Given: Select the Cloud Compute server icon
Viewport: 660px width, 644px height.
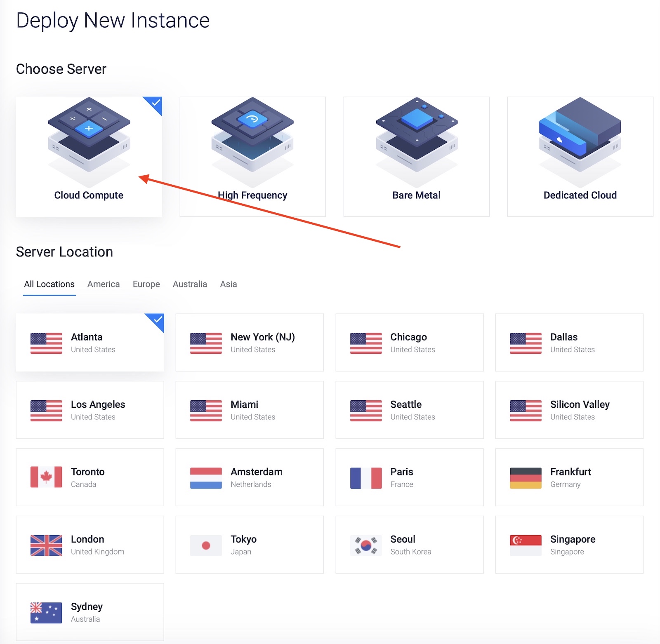Looking at the screenshot, I should tap(89, 136).
